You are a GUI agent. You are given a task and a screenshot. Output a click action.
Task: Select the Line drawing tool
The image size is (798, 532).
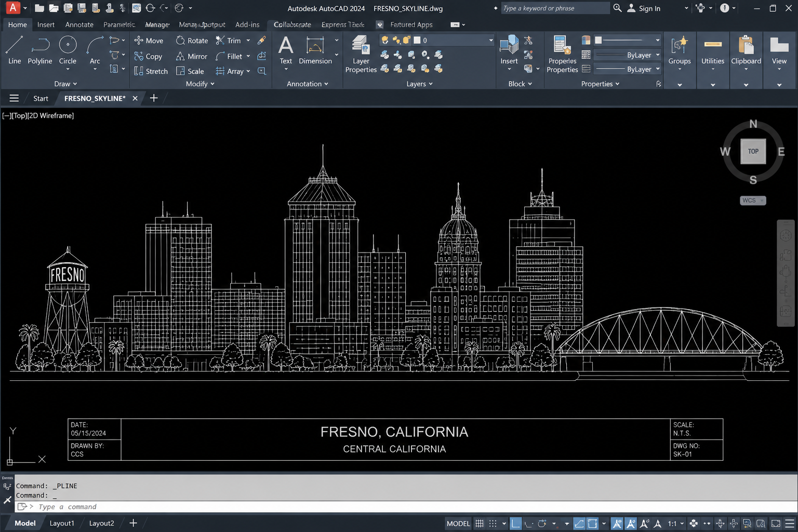[x=15, y=50]
